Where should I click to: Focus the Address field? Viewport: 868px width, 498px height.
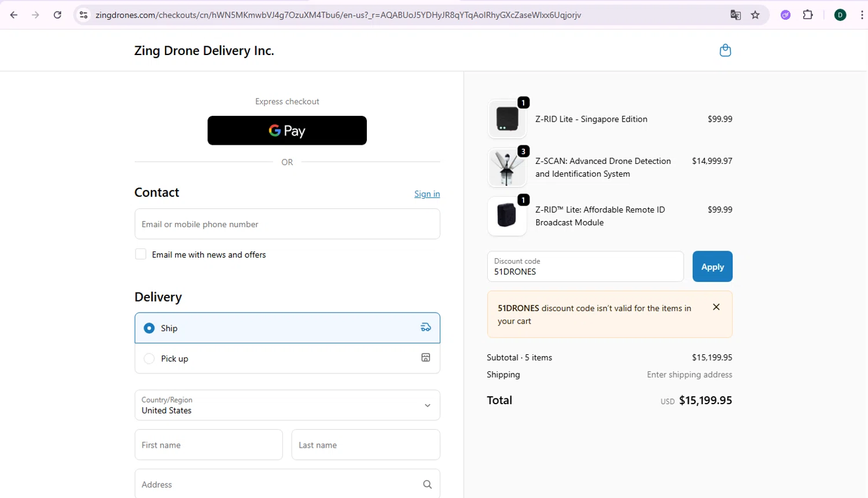point(287,484)
